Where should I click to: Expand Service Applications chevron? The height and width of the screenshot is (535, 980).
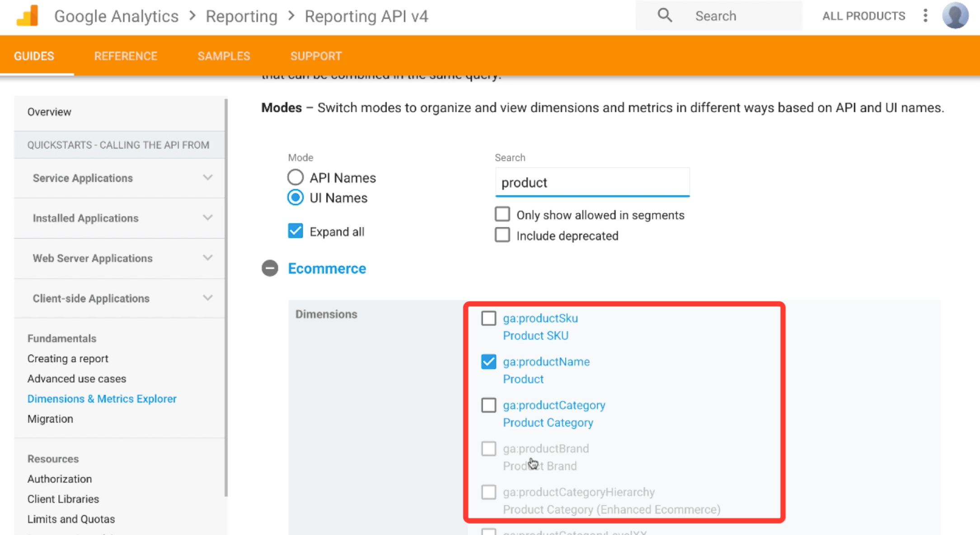(207, 178)
